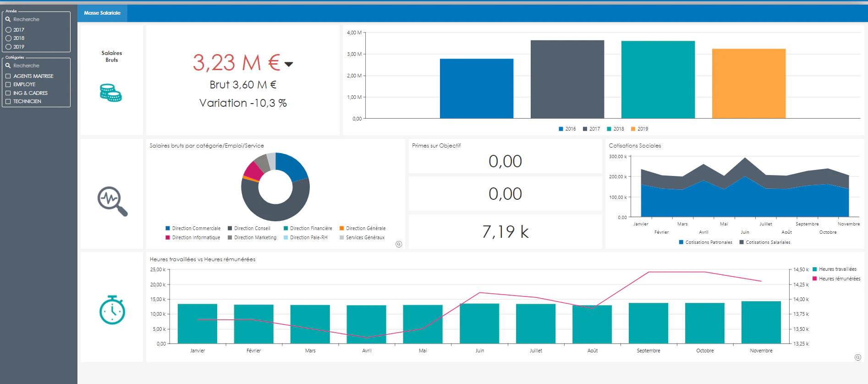Click Direction Commerciale legend item

point(193,228)
